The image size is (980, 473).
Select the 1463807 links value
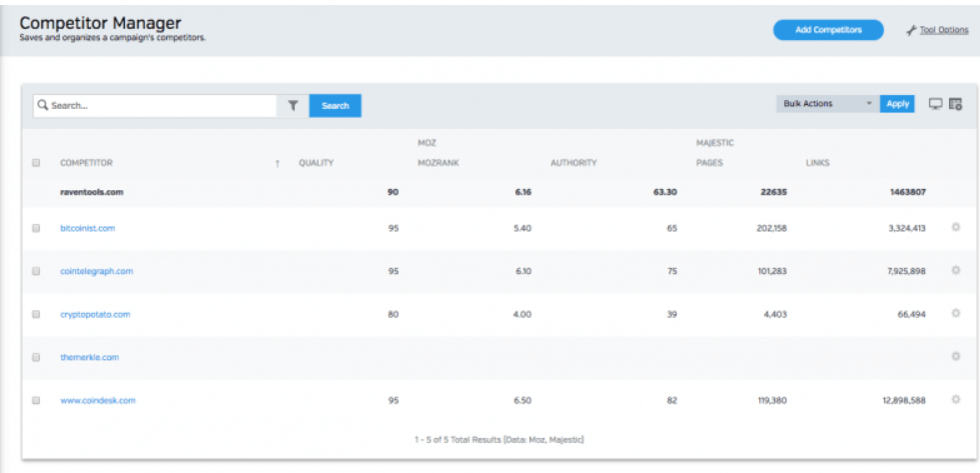click(x=908, y=192)
